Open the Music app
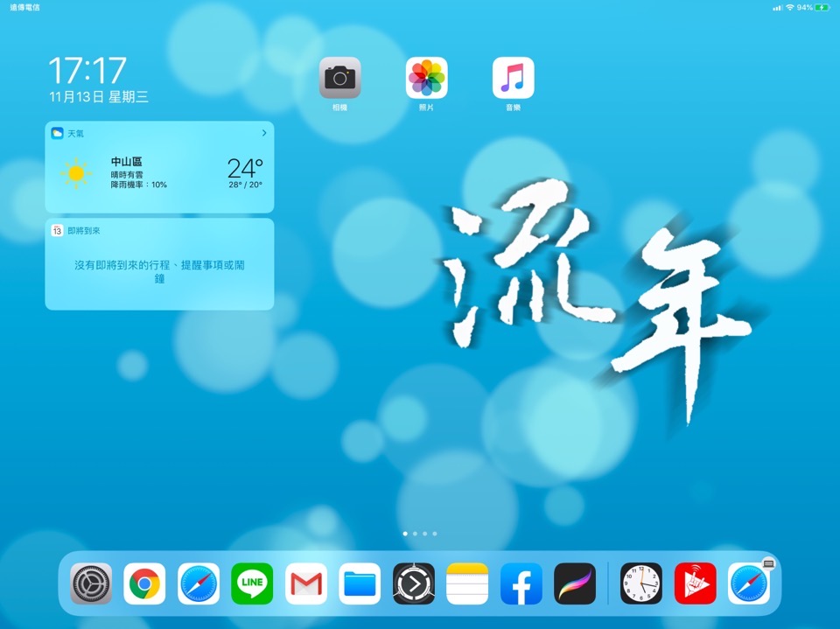This screenshot has width=840, height=629. point(513,78)
